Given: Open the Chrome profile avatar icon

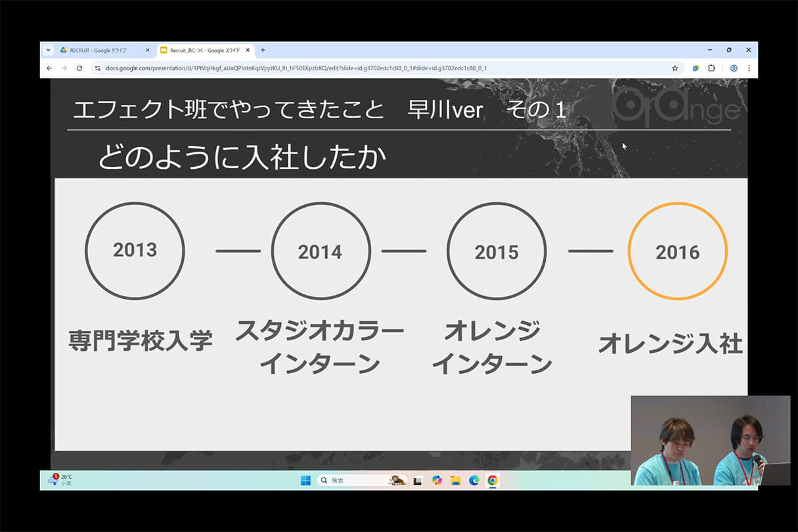Looking at the screenshot, I should 734,68.
